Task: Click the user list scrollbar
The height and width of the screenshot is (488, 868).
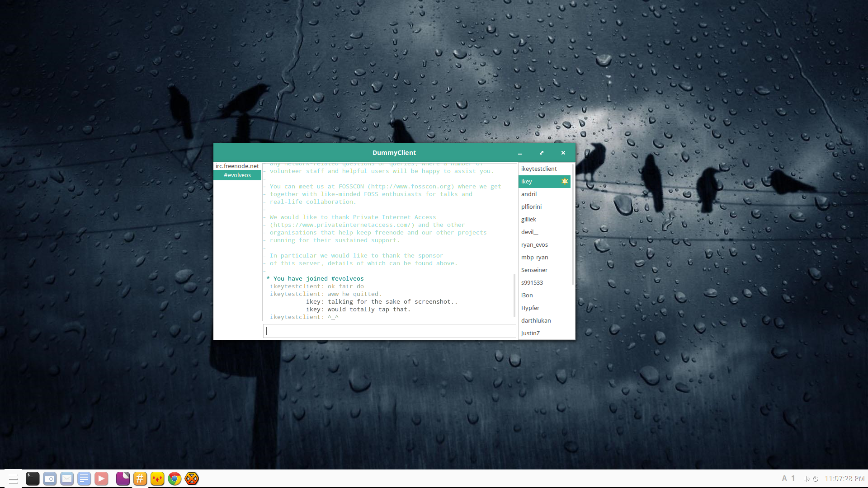Action: tap(573, 224)
